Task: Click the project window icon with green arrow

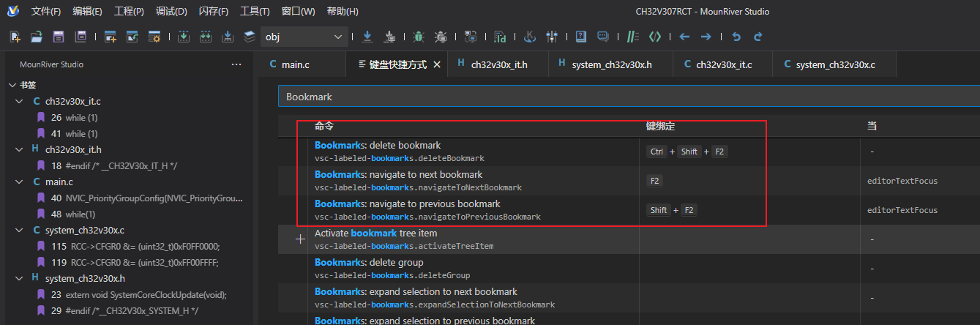Action: [132, 37]
